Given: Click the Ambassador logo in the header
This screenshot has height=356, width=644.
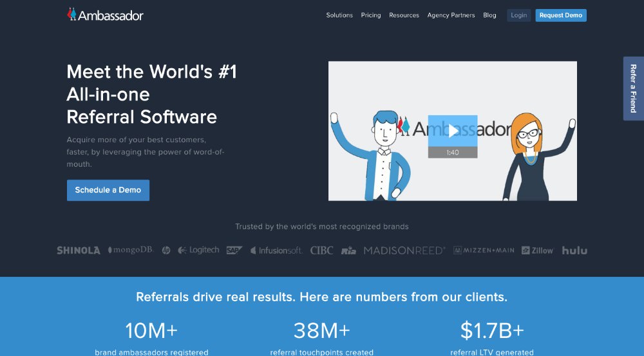Looking at the screenshot, I should coord(105,15).
